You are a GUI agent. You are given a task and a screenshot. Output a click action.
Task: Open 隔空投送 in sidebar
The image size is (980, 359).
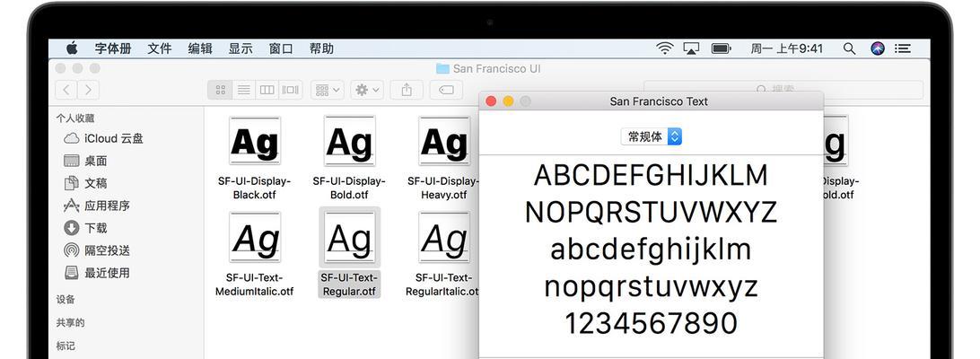click(97, 250)
